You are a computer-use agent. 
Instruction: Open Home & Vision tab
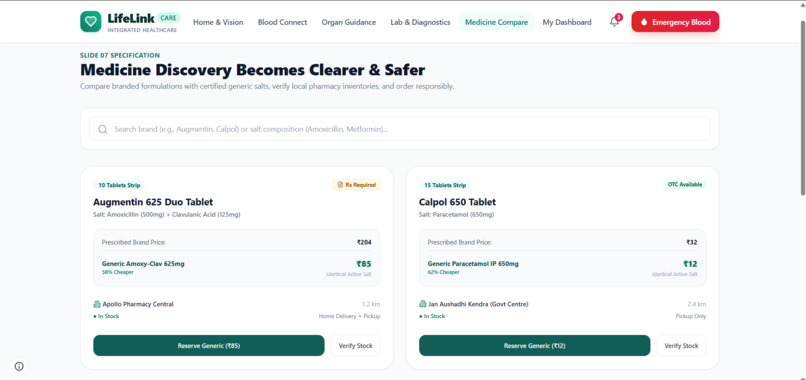point(218,22)
